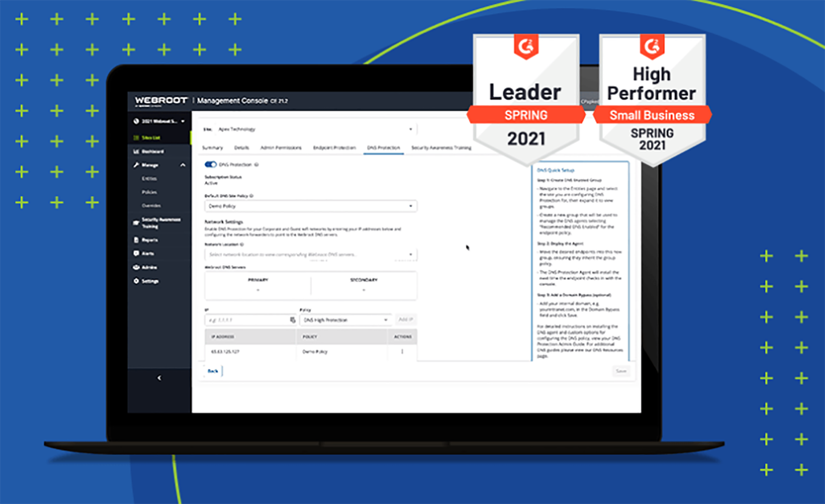
Task: Click the Demo Policy table cell
Action: [x=315, y=351]
